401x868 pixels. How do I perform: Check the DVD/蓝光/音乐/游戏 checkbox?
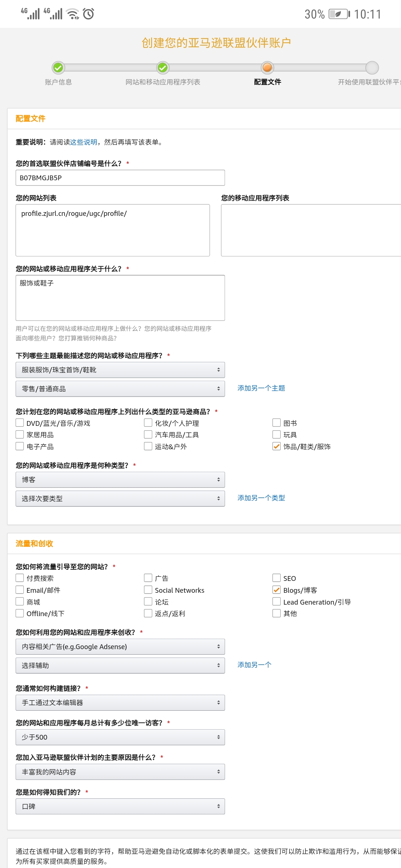[20, 423]
